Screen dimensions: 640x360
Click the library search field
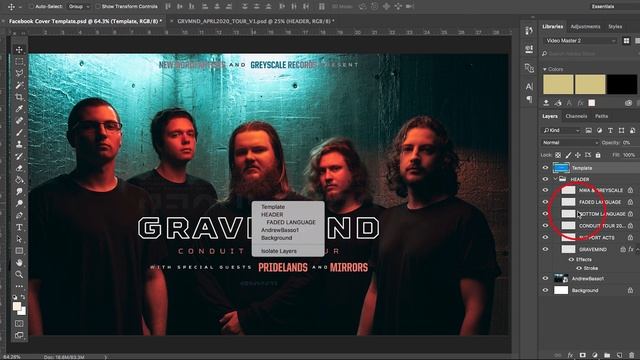click(590, 53)
